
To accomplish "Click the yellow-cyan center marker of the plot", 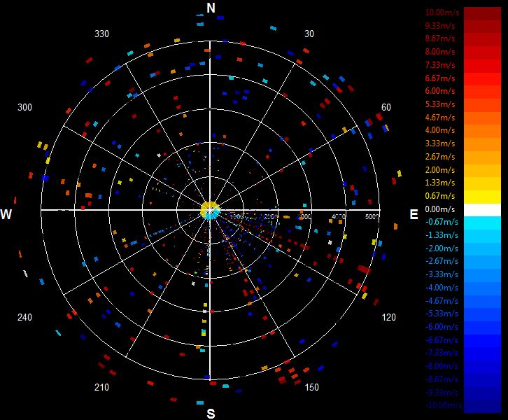I will click(x=211, y=210).
